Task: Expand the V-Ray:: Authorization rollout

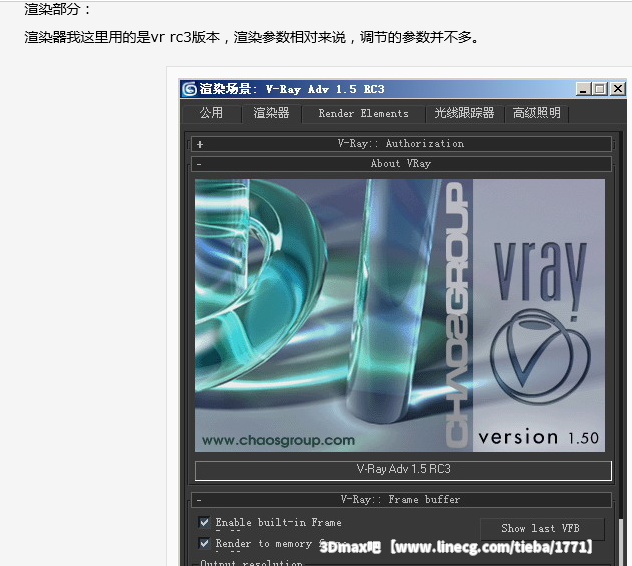Action: point(401,144)
